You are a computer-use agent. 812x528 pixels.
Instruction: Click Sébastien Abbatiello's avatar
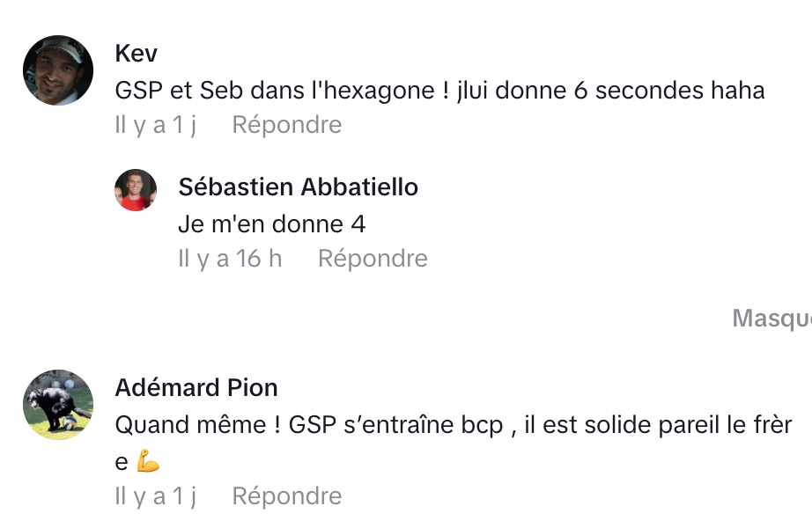pos(136,190)
